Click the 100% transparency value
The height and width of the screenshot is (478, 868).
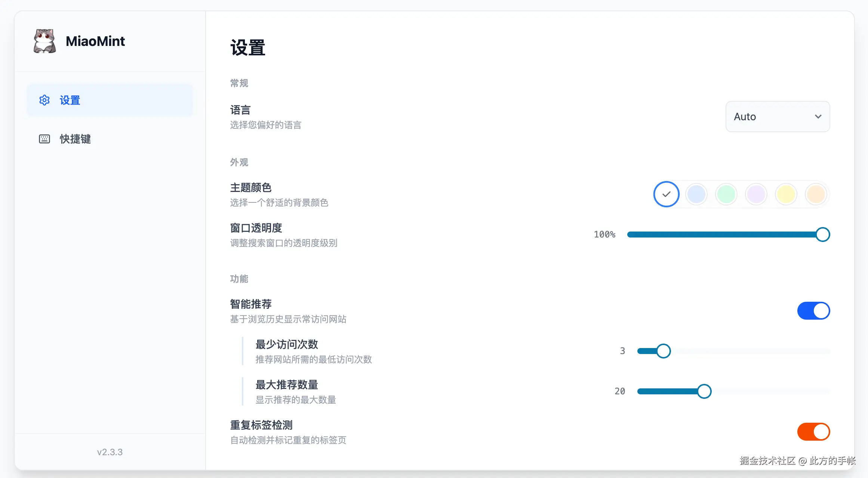(x=604, y=235)
